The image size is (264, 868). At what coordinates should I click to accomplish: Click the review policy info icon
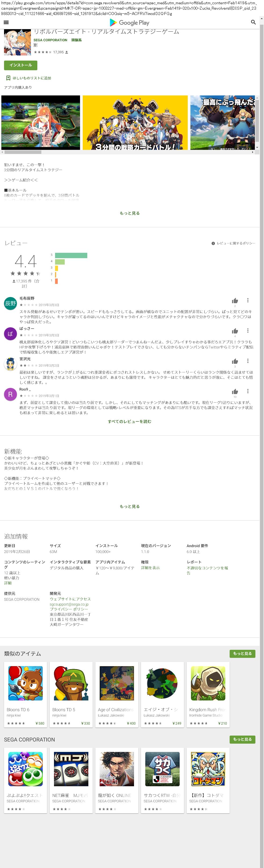tap(213, 243)
